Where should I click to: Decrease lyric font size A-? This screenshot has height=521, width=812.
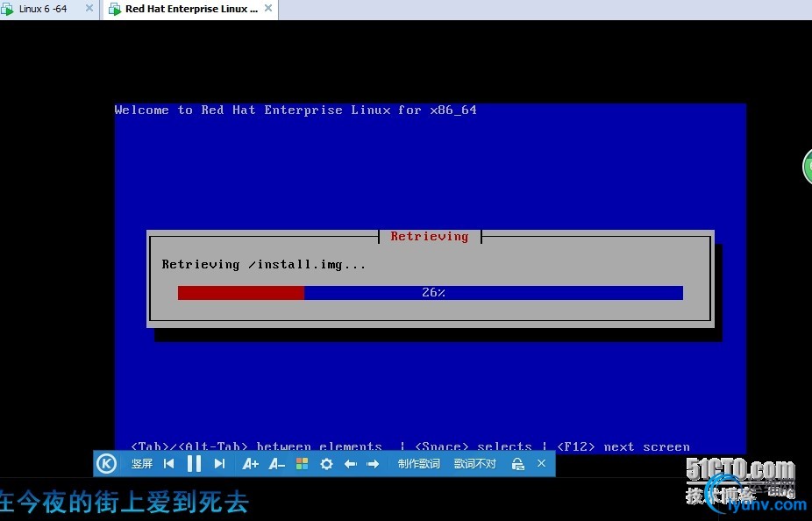tap(276, 464)
